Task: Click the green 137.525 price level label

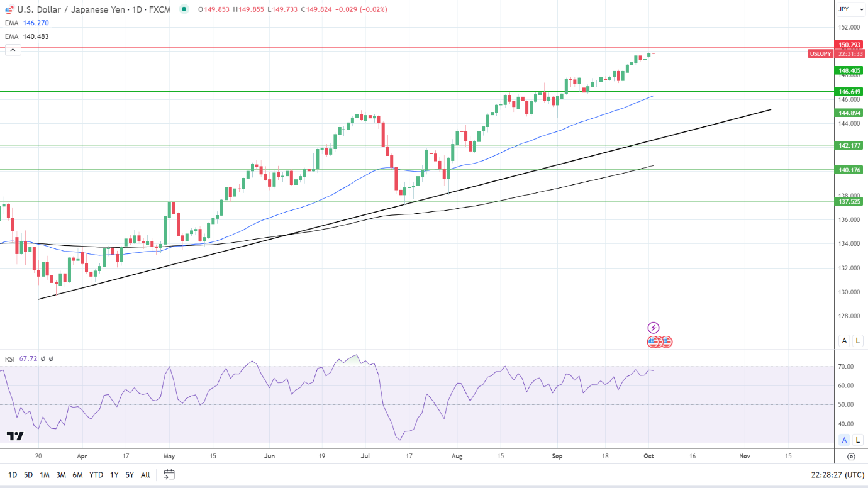Action: [849, 201]
